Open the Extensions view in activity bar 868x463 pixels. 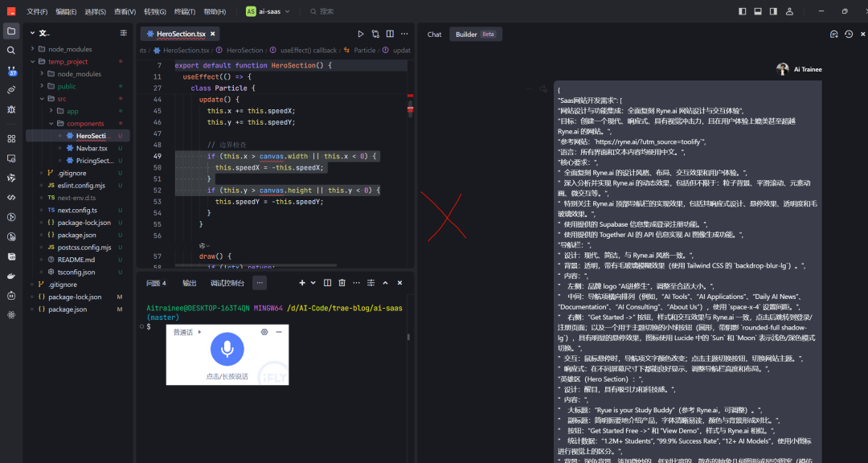[x=11, y=138]
